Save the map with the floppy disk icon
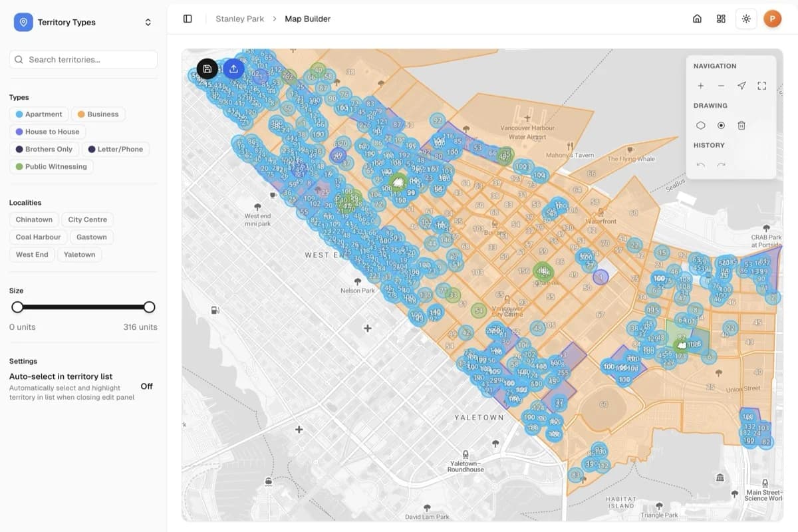 pos(207,68)
